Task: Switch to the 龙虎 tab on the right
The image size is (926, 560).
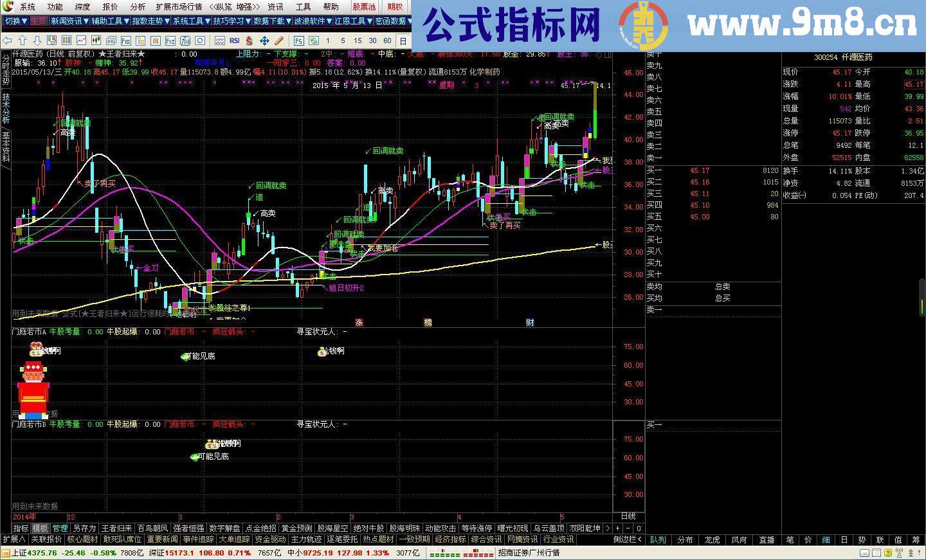Action: coord(711,540)
